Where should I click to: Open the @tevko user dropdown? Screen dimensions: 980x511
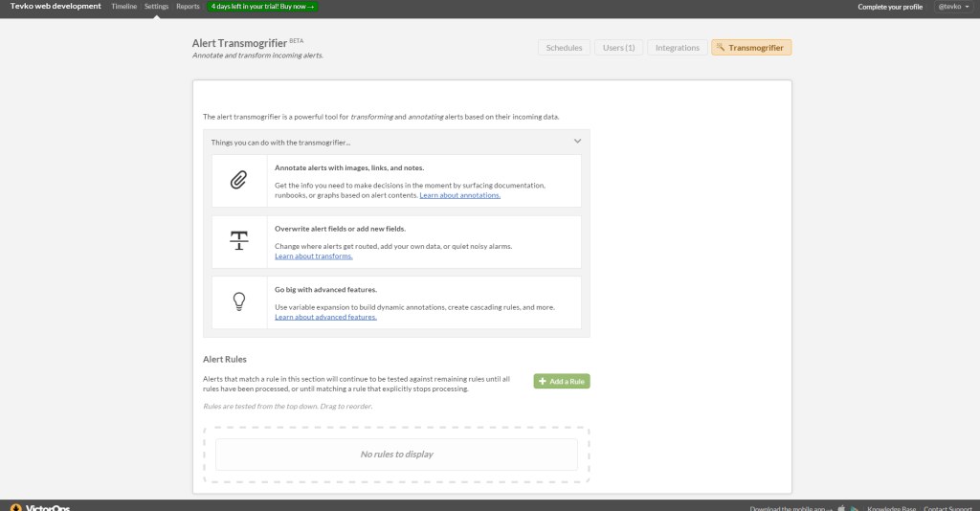coord(951,7)
